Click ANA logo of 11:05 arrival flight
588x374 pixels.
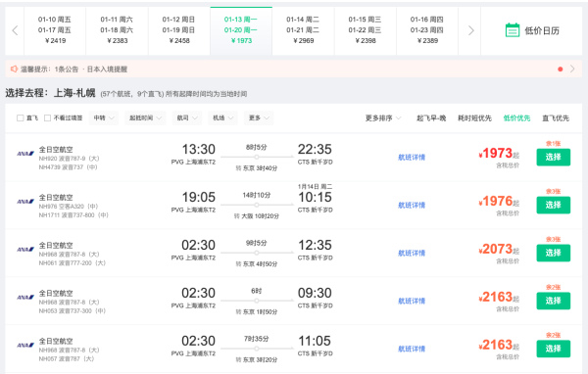point(25,346)
